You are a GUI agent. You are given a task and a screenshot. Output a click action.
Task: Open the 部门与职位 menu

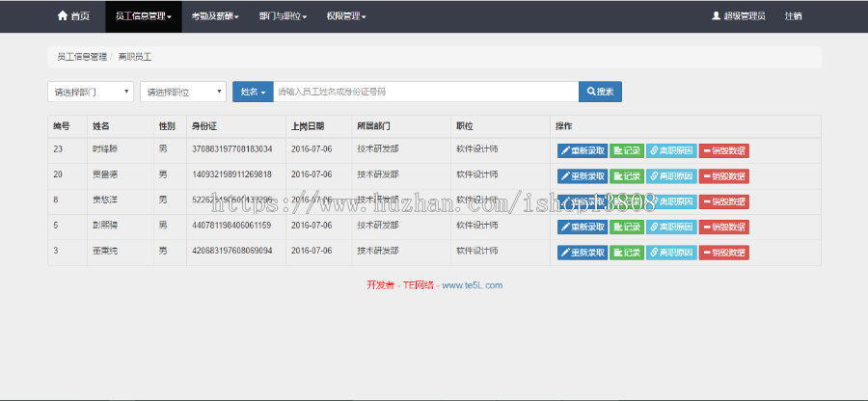(x=283, y=16)
